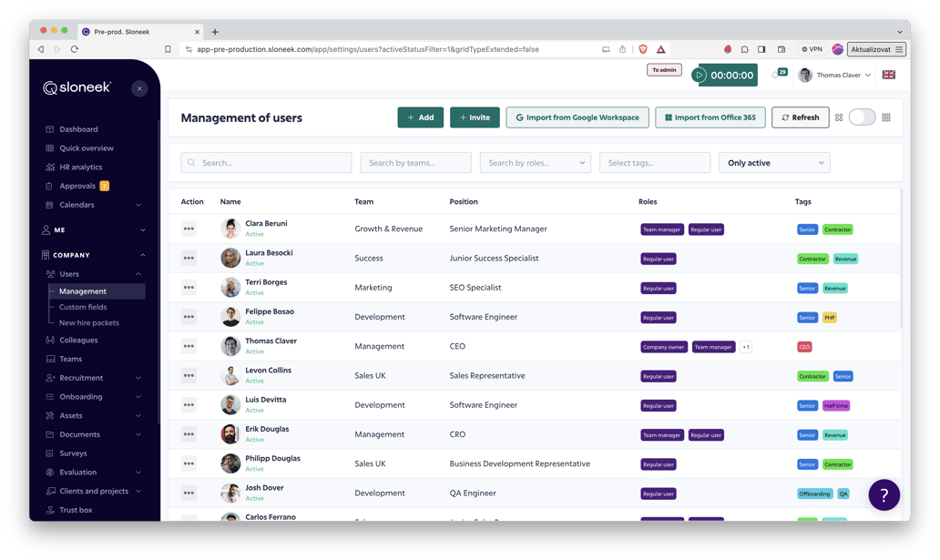The image size is (940, 560).
Task: Open action menu for Clara Beruni
Action: coord(189,229)
